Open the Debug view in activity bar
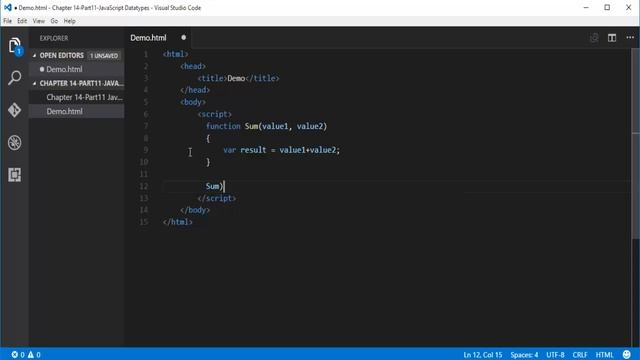 (x=15, y=142)
